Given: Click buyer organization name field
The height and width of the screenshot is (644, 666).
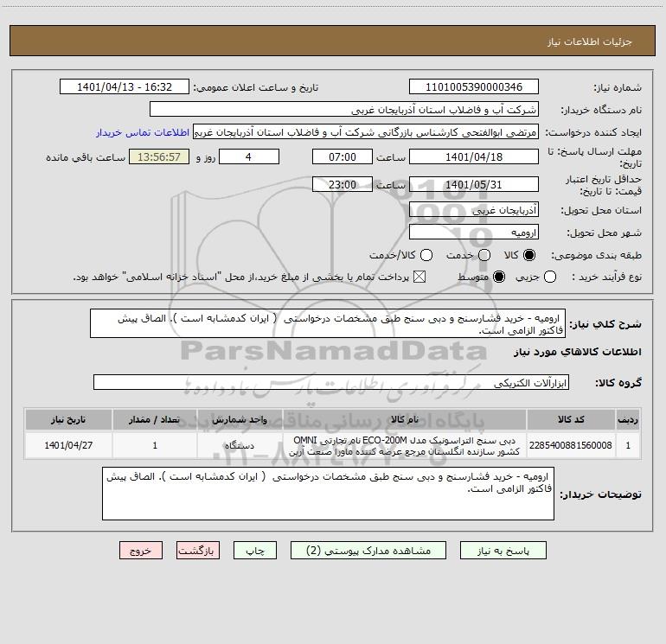Looking at the screenshot, I should click(x=344, y=109).
